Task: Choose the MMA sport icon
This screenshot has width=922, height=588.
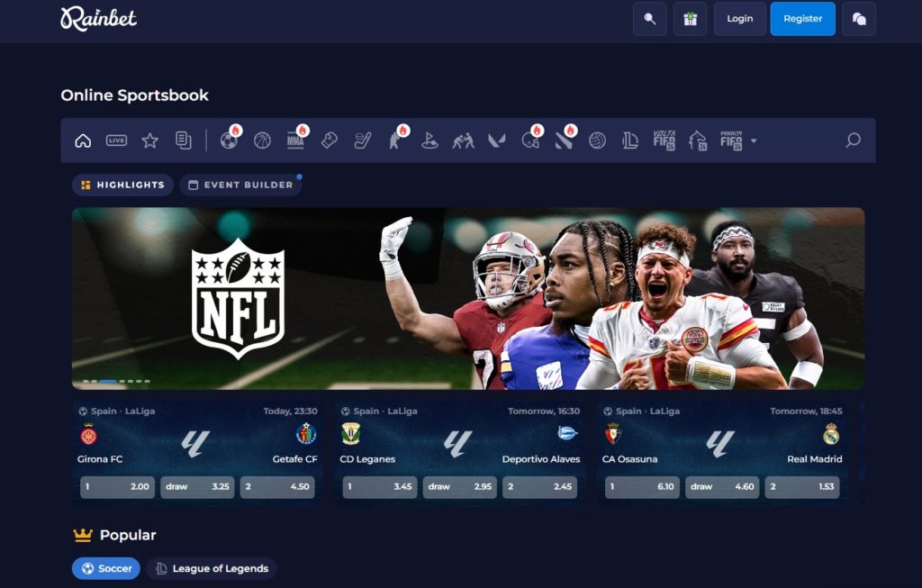Action: click(x=295, y=140)
